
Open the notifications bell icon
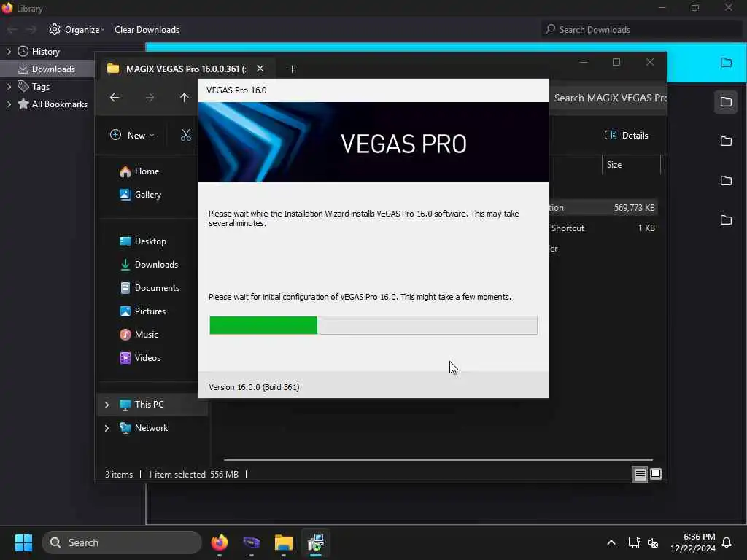[x=727, y=542]
